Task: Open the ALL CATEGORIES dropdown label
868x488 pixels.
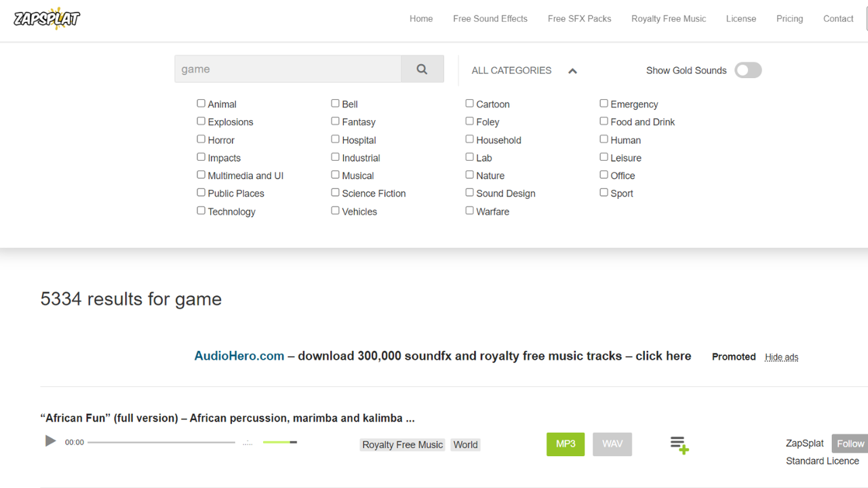Action: click(511, 71)
